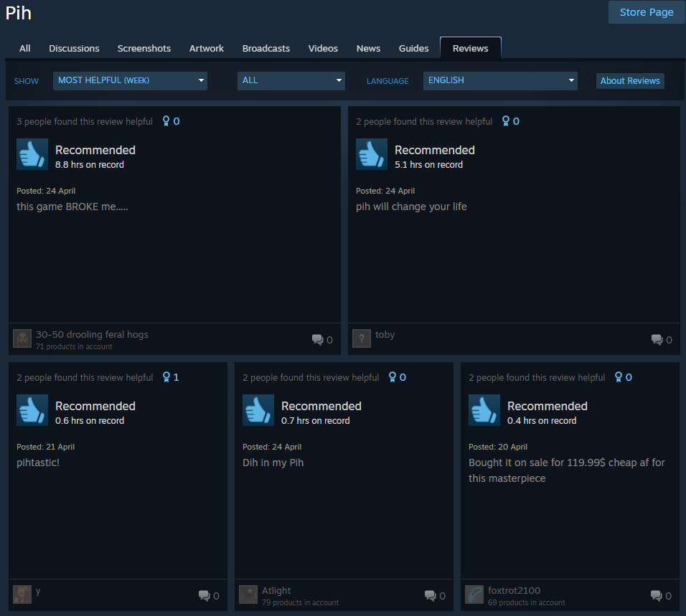Click award ribbon icon on 8.8 hrs review

166,121
